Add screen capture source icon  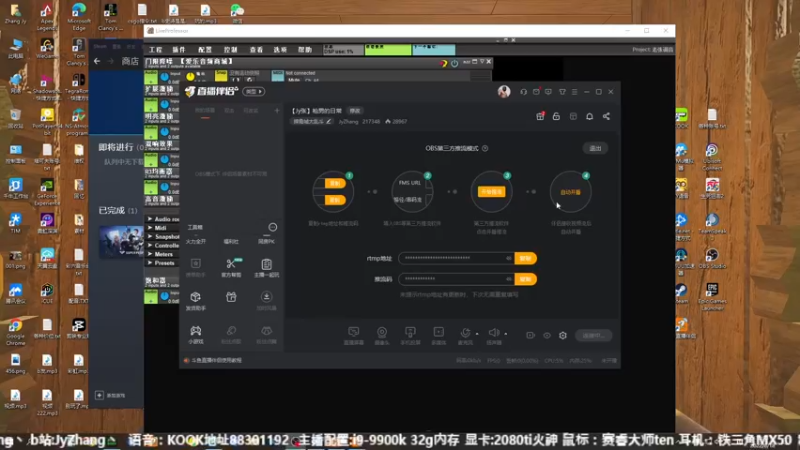pyautogui.click(x=354, y=332)
